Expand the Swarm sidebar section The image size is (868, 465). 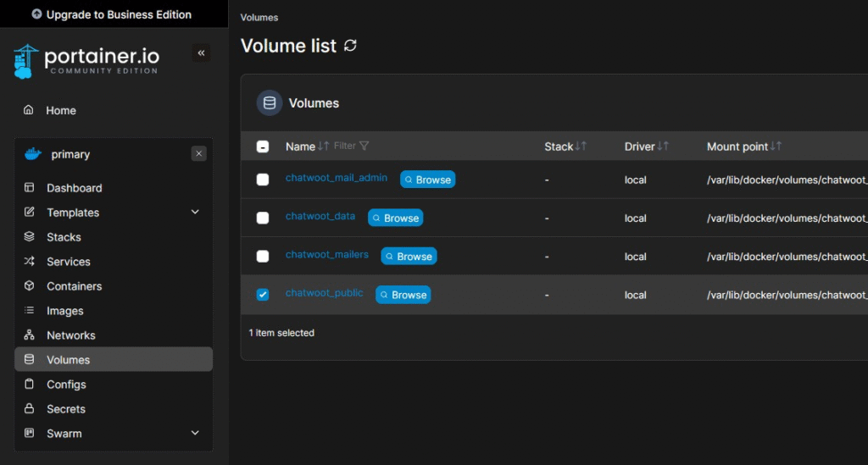coord(195,434)
